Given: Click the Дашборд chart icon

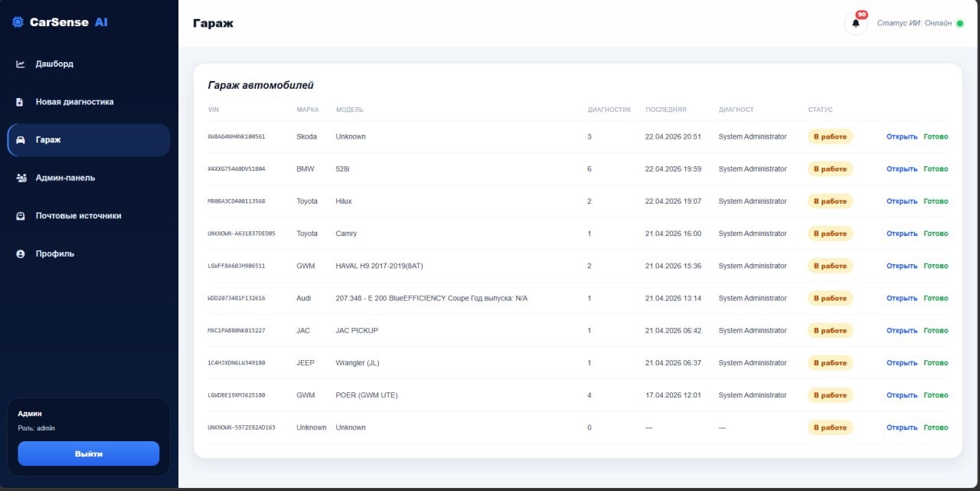Looking at the screenshot, I should 21,64.
